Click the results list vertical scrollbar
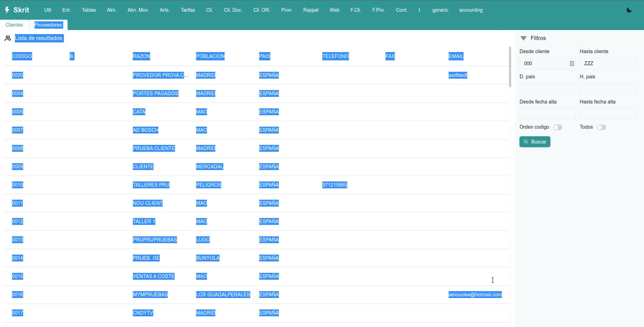Screen dimensions: 644x327 tap(510, 67)
